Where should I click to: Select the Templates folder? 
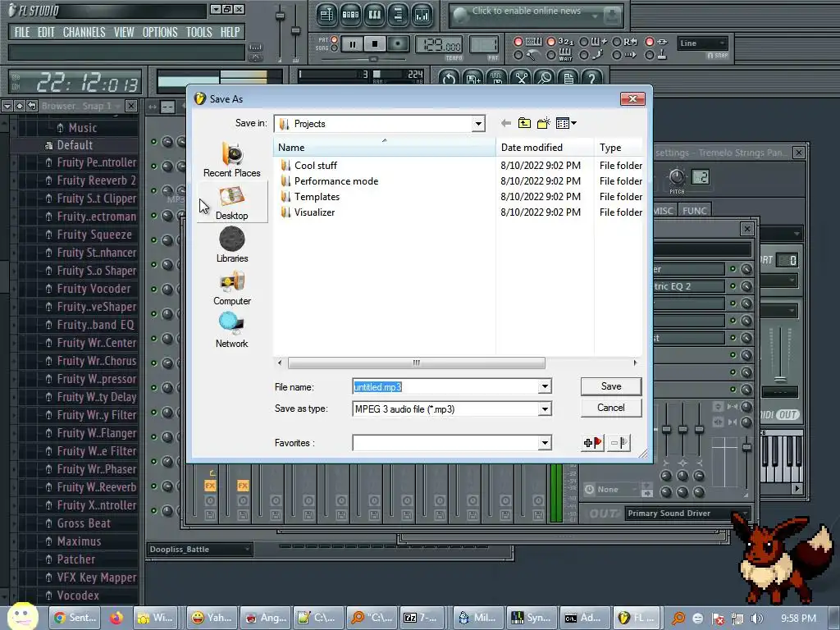[317, 197]
